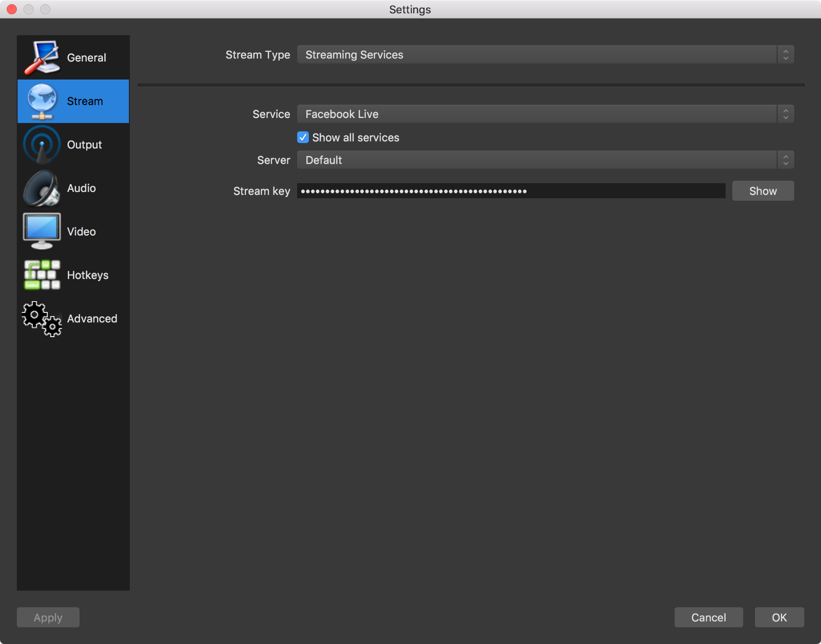Click the General wrench-and-monitor icon
The image size is (821, 644).
[x=42, y=57]
